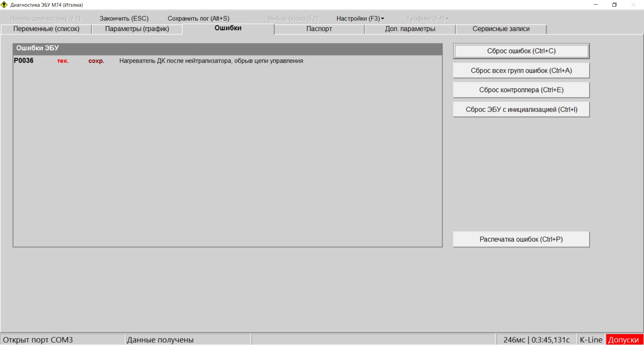Click Закончить (ESC) to end diagnostics

coord(124,18)
